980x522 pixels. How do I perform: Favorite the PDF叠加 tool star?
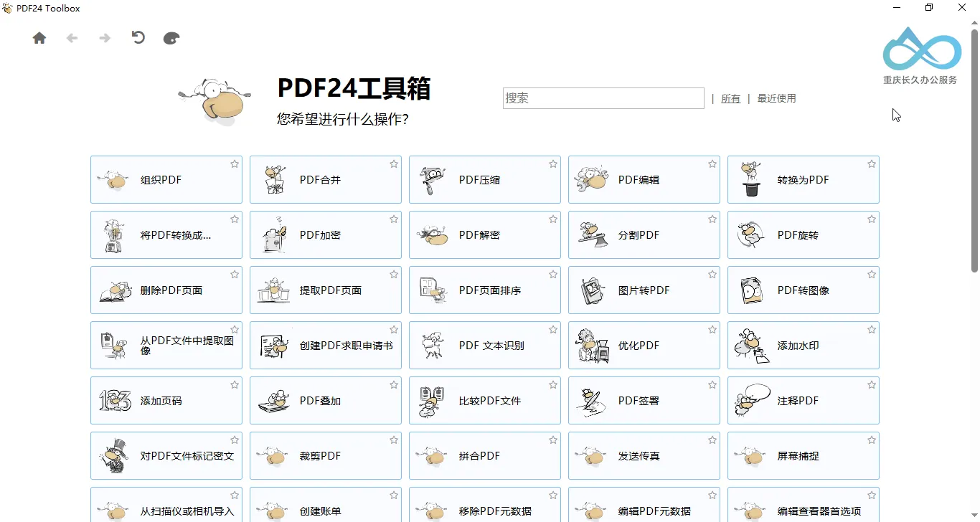(394, 385)
